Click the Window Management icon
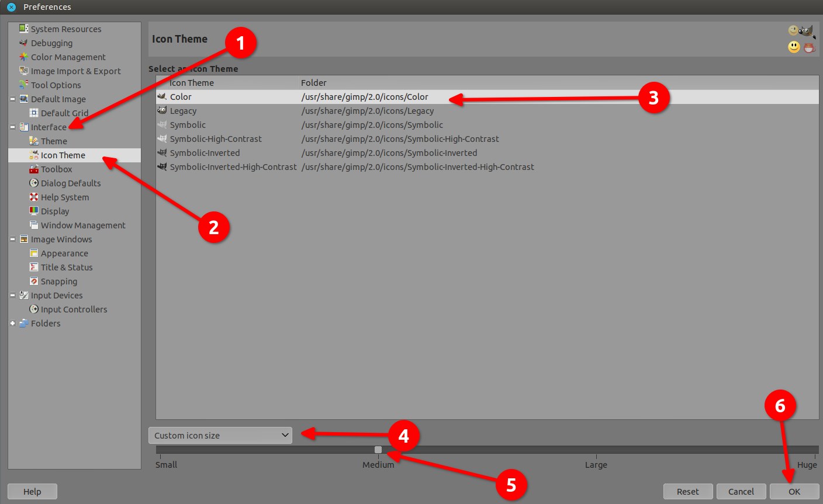 coord(34,225)
